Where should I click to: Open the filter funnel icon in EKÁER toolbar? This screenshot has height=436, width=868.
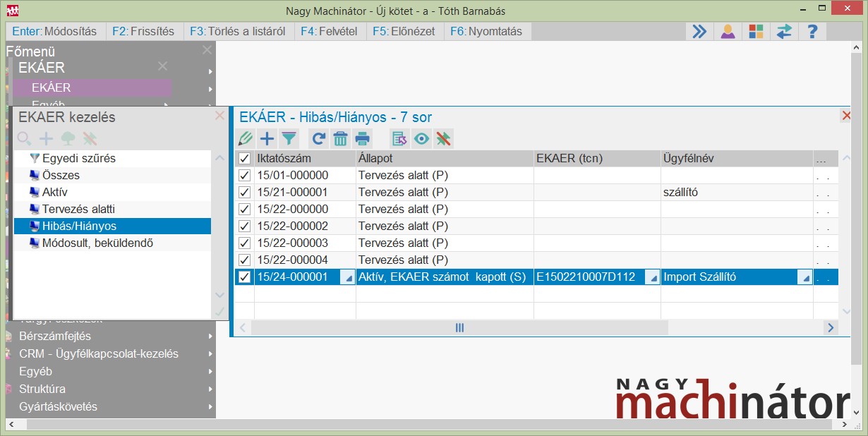pyautogui.click(x=289, y=138)
